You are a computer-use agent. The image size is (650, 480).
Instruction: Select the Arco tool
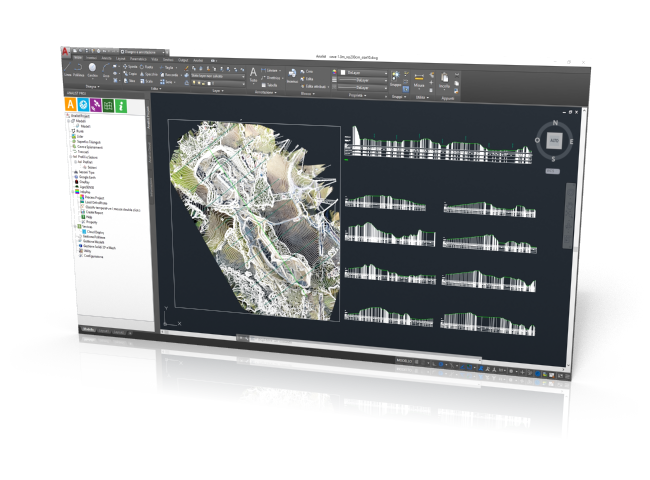click(106, 71)
